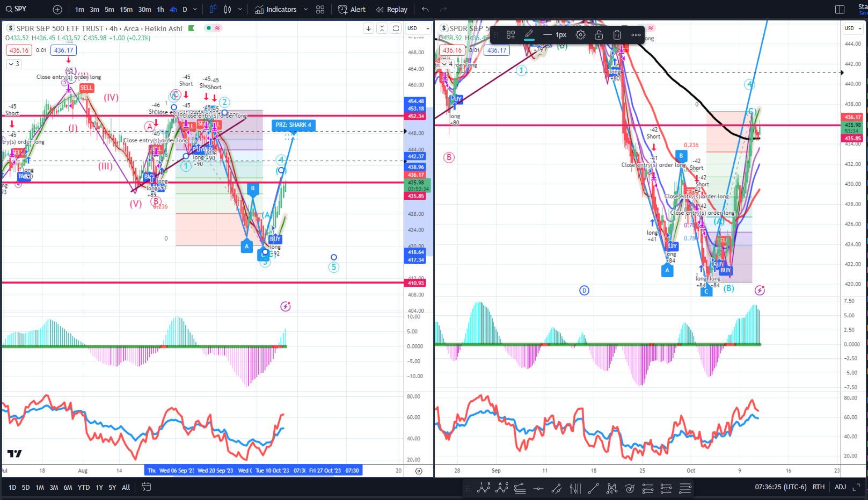Delete drawing with trash icon

point(617,35)
